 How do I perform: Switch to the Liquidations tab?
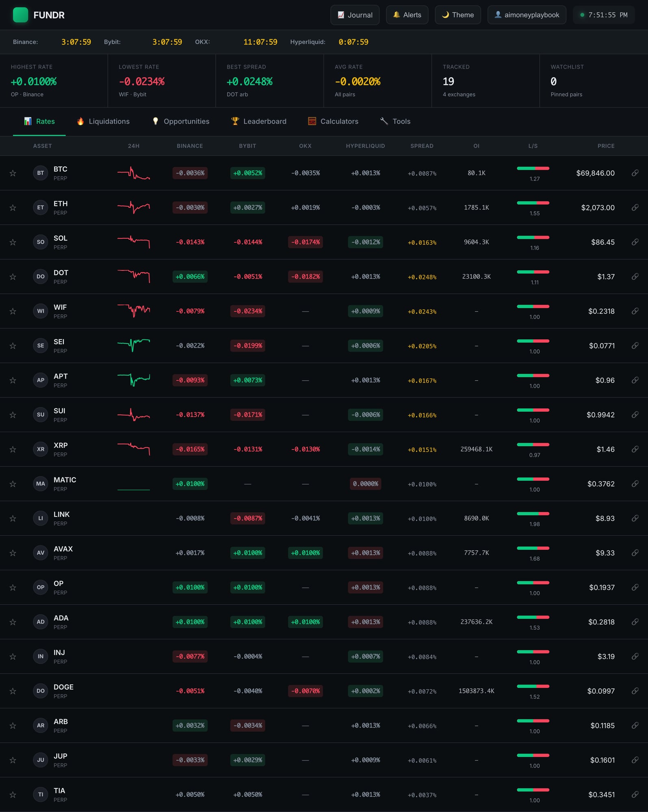[x=103, y=121]
